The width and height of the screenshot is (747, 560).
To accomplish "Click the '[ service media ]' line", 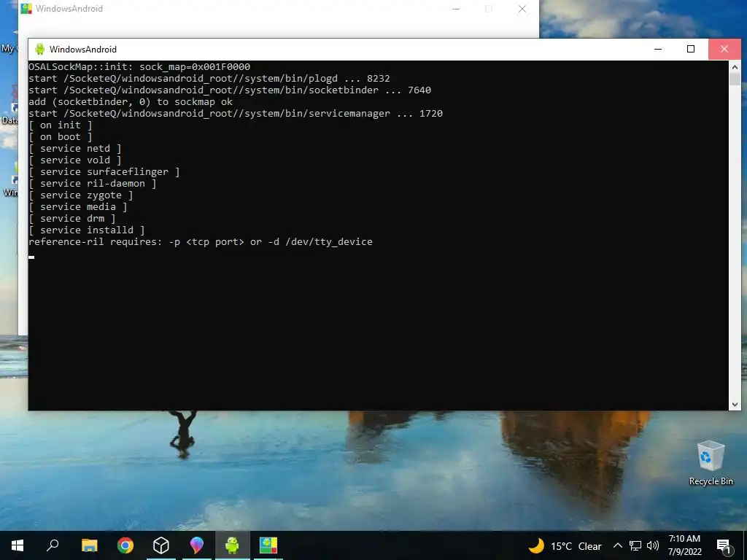I will [x=77, y=206].
